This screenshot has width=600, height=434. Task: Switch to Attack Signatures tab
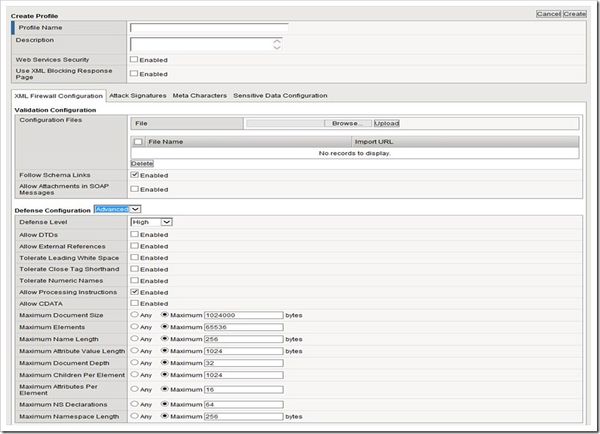[136, 95]
